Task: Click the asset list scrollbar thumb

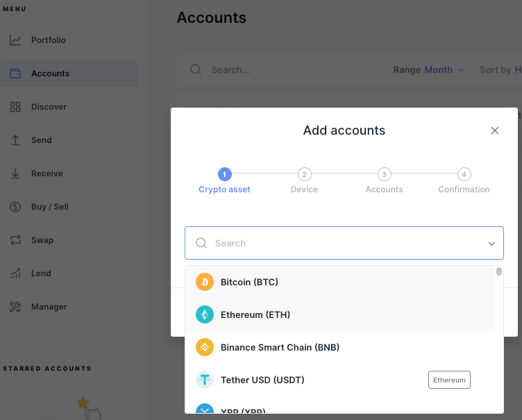Action: pos(498,271)
